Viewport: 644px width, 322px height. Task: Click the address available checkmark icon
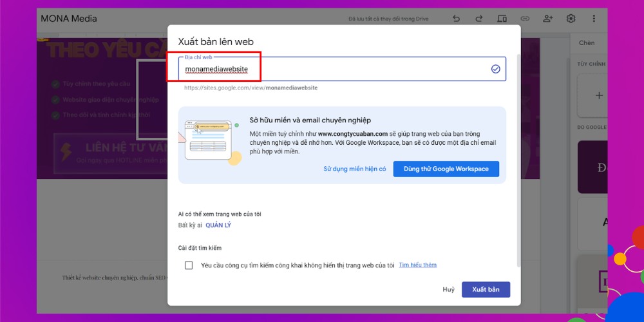[496, 69]
